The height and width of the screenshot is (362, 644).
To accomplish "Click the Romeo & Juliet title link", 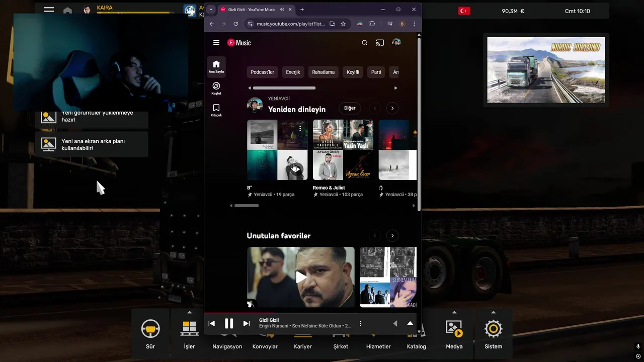I will [x=329, y=188].
